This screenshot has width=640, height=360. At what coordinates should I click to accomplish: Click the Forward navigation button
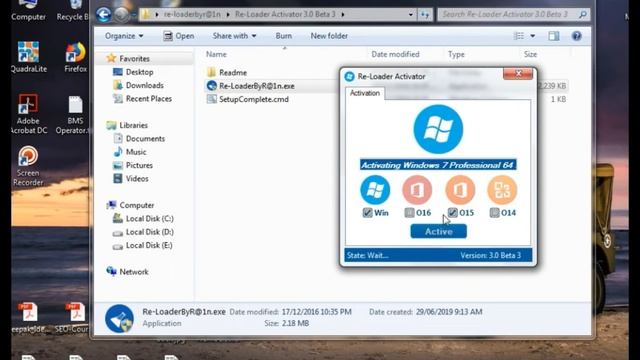coord(121,15)
